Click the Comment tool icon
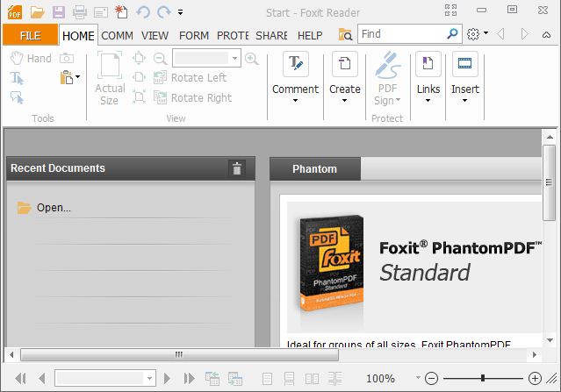The image size is (561, 392). [x=296, y=64]
